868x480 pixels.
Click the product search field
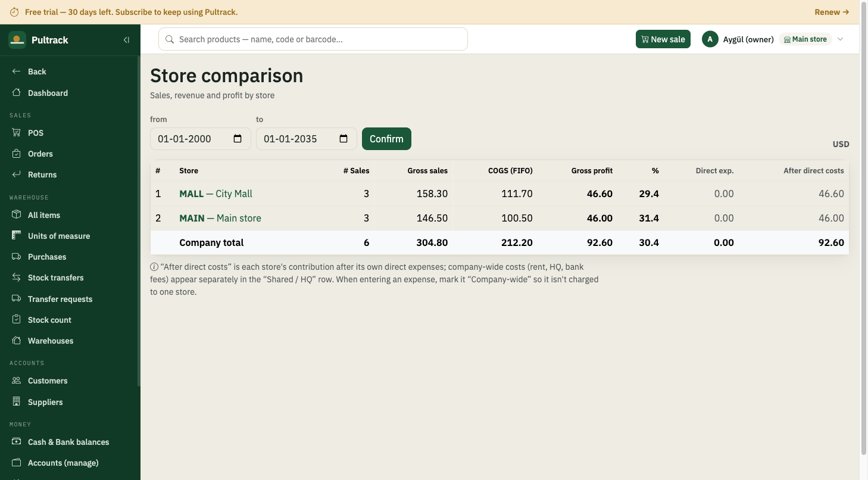(x=313, y=39)
